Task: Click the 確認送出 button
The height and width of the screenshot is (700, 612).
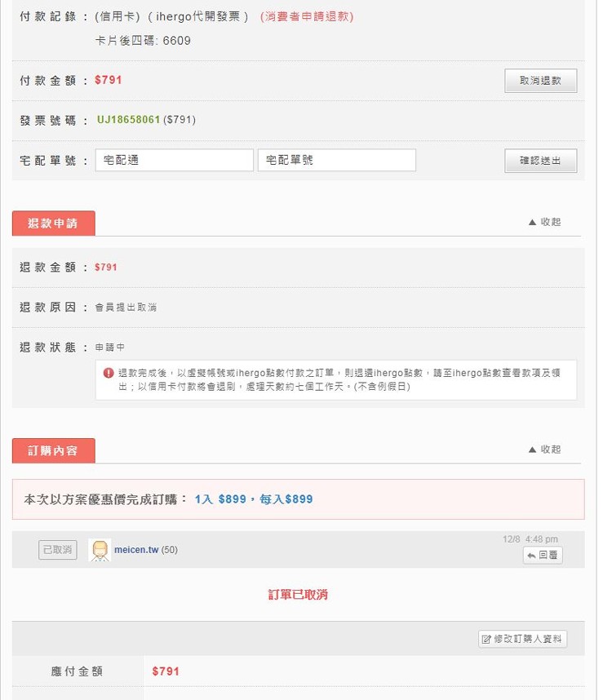Action: pos(540,161)
